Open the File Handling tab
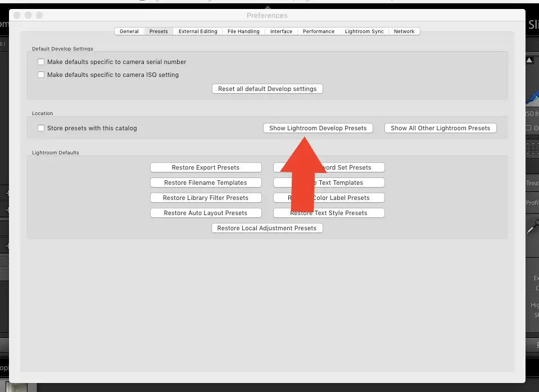The width and height of the screenshot is (539, 392). click(243, 31)
